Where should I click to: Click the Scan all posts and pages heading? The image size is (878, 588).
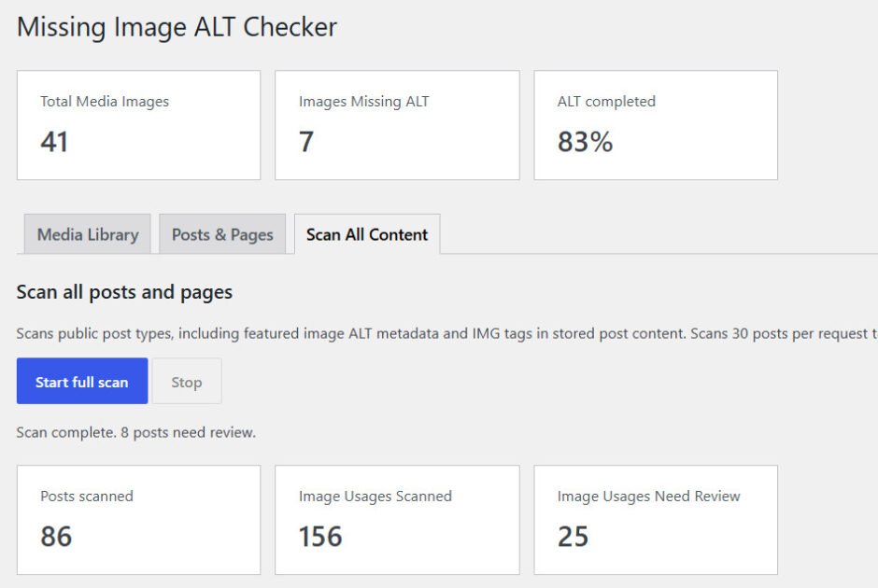click(124, 292)
